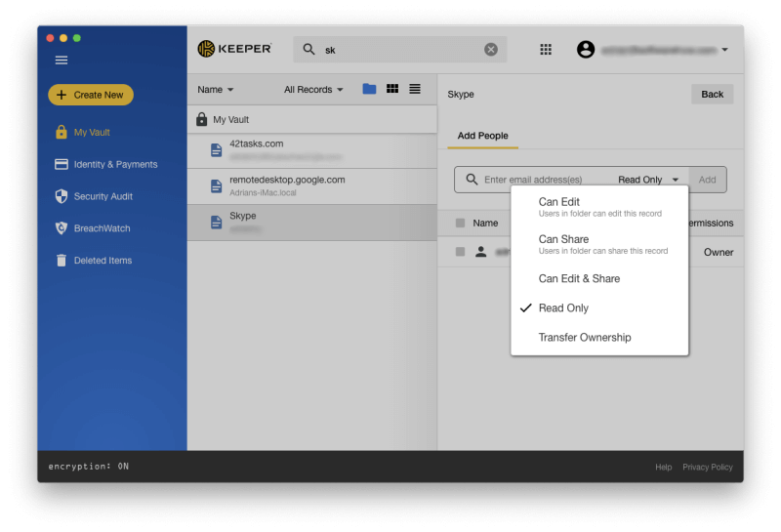781x532 pixels.
Task: Click the My Vault padlock icon in sidebar
Action: (x=62, y=132)
